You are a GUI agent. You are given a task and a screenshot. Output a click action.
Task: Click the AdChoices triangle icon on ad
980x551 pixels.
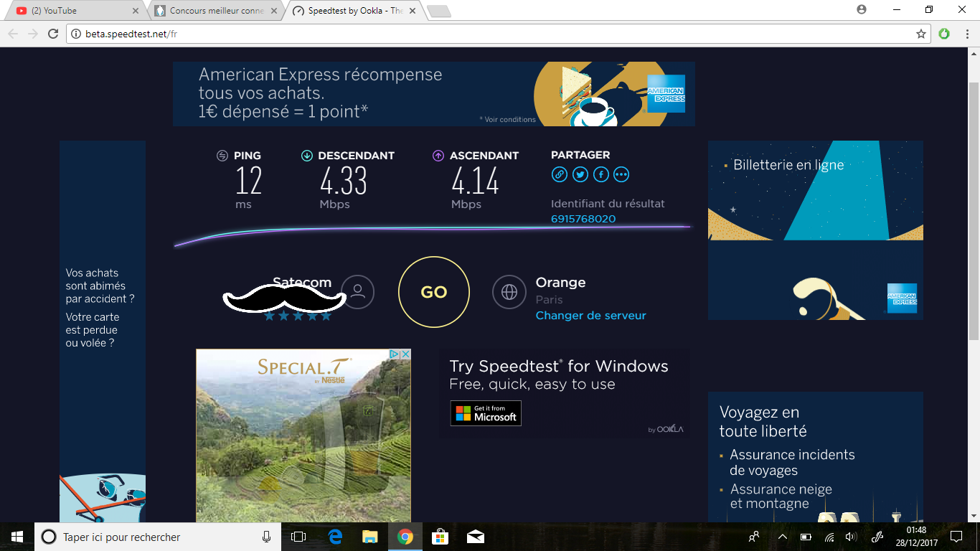395,354
